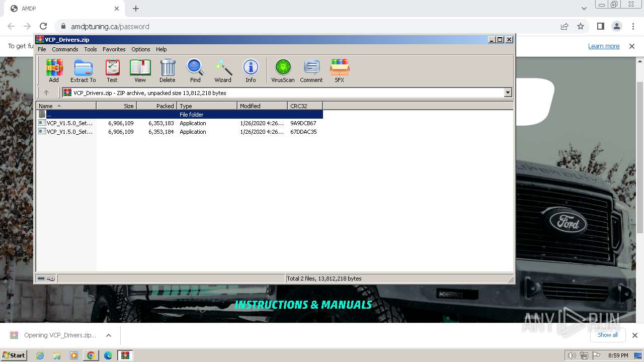Viewport: 644px width, 362px height.
Task: Click the Windows Start button
Action: (14, 355)
